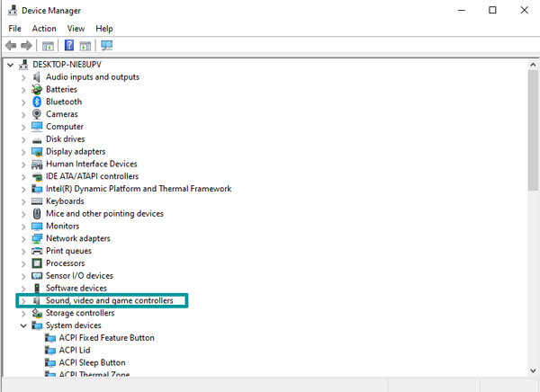Viewport: 540px width, 392px height.
Task: Expand the Display adapters chevron
Action: pyautogui.click(x=23, y=152)
